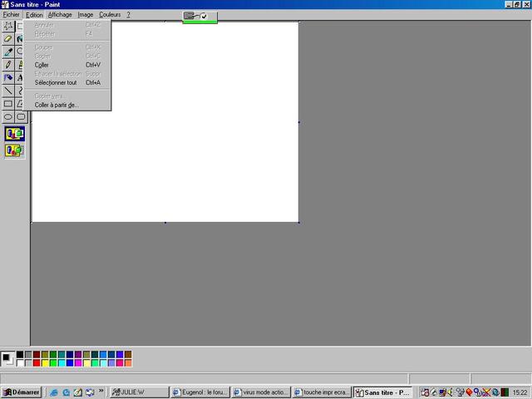This screenshot has height=399, width=532.
Task: Select the Pencil tool
Action: 7,65
